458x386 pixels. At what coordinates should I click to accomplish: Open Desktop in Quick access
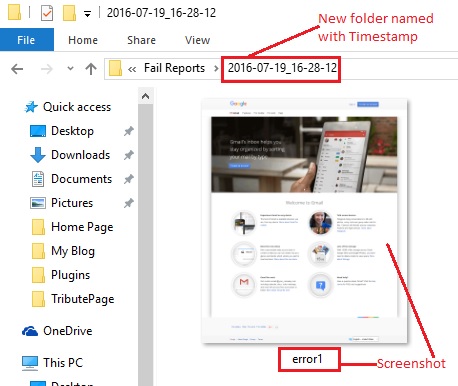(x=72, y=131)
